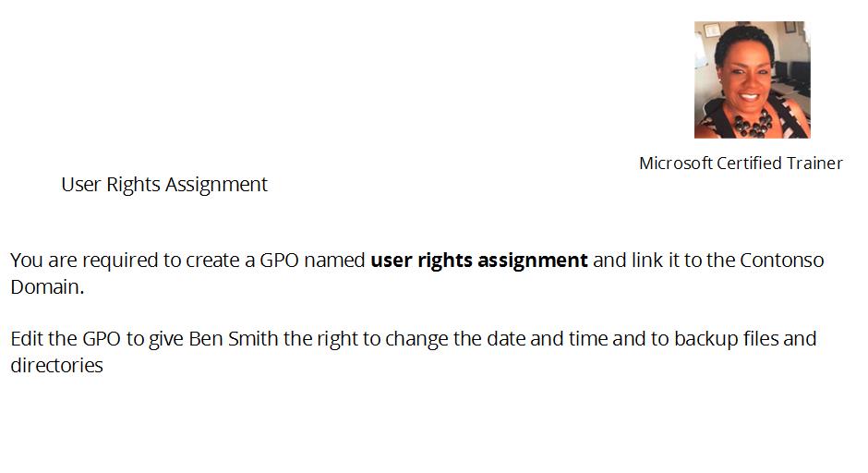Click "Edit" starting the second paragraph
The height and width of the screenshot is (473, 868).
[27, 338]
